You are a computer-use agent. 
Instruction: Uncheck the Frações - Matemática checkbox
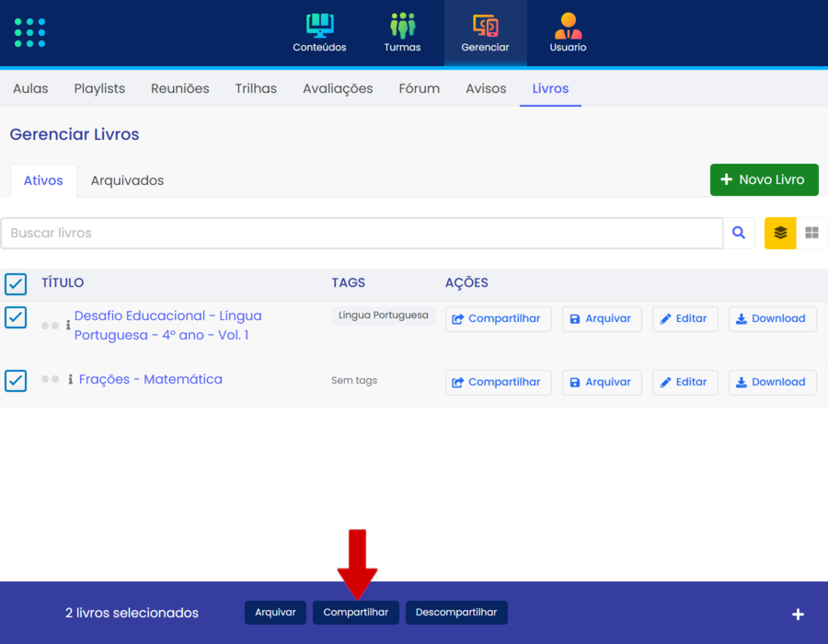16,380
